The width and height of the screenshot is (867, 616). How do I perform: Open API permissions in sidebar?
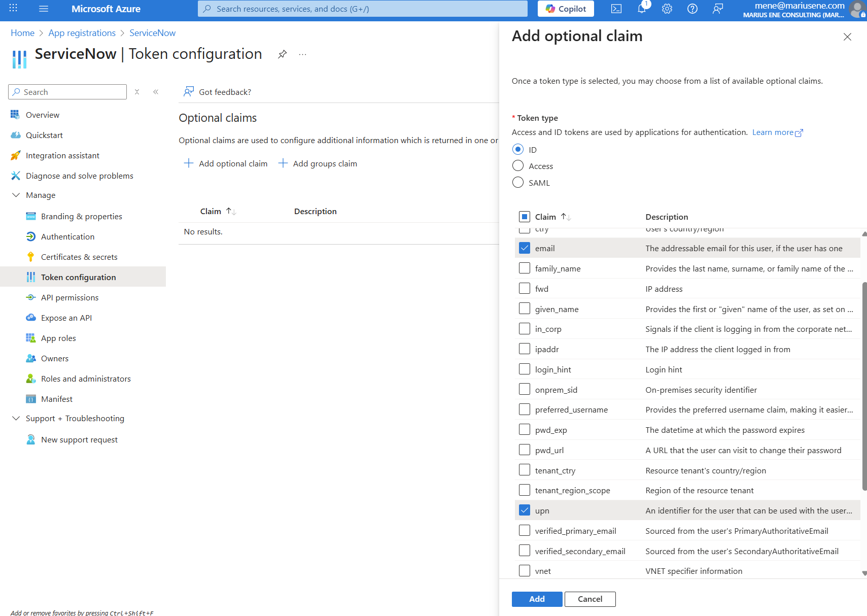(x=70, y=297)
